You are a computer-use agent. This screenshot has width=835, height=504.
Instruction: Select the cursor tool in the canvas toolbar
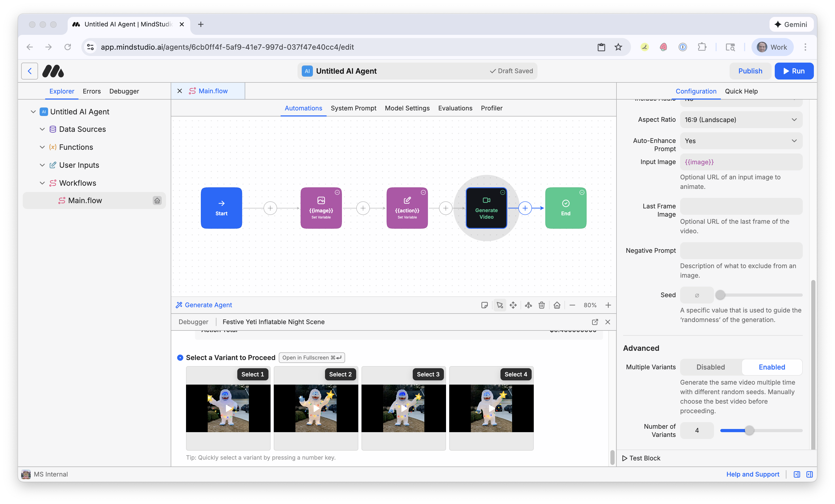point(499,305)
